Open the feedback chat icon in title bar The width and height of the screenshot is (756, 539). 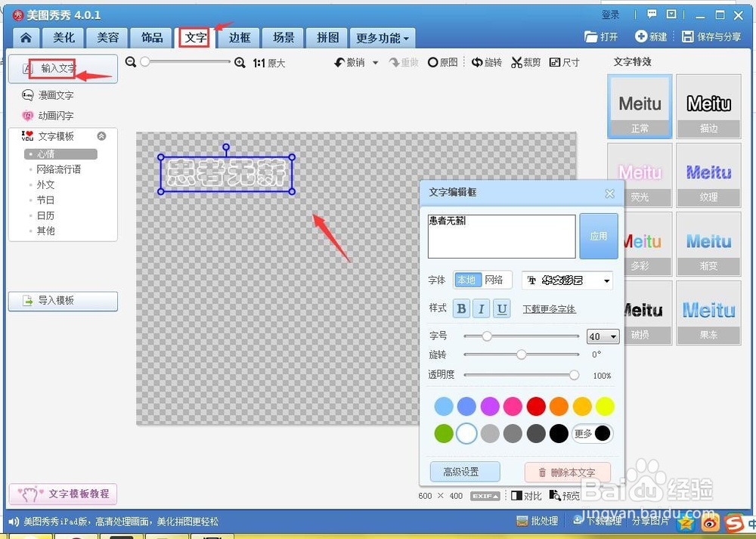click(652, 14)
